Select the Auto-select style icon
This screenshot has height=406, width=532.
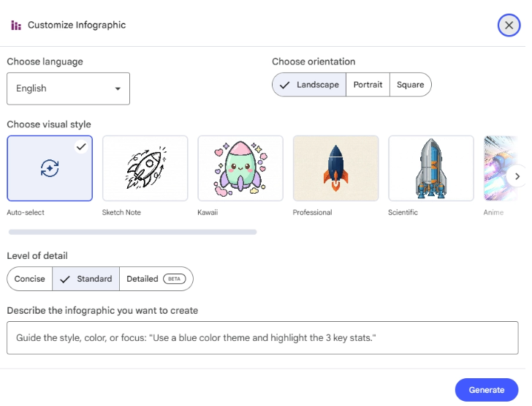click(x=50, y=168)
